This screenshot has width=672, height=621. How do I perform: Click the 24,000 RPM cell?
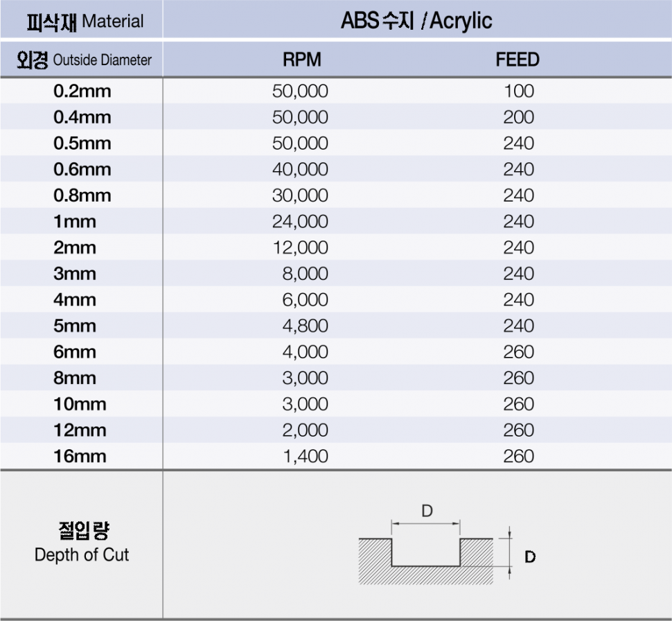tap(301, 222)
